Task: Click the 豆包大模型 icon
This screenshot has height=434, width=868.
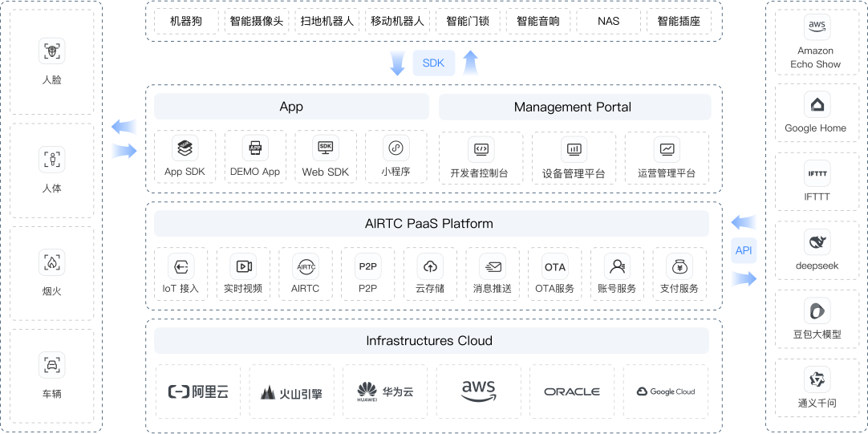Action: click(x=817, y=311)
